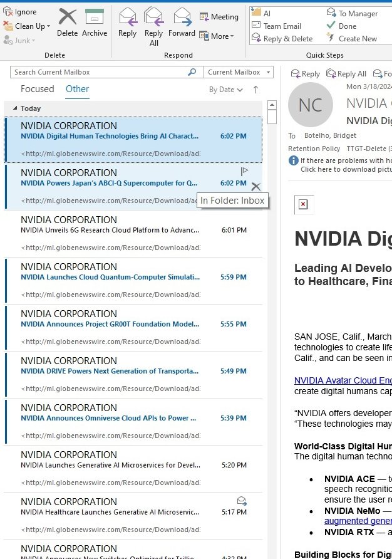392x559 pixels.
Task: Switch to the Focused tab
Action: 38,89
